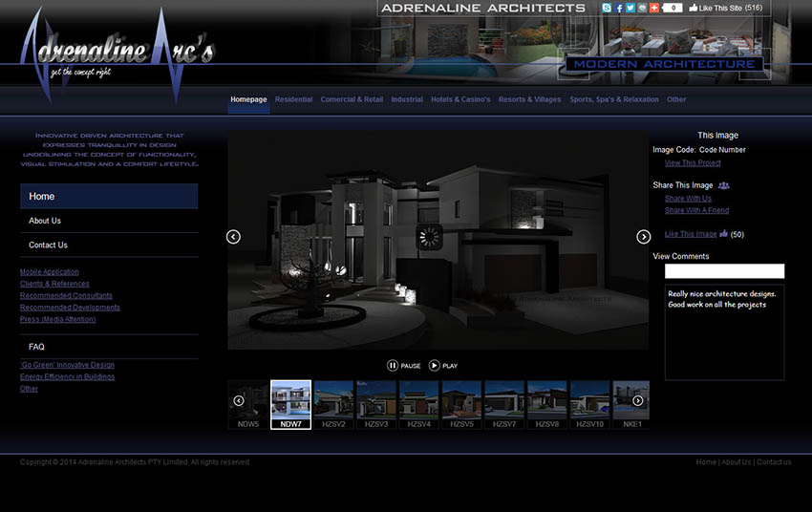Select About Us in sidebar menu
Viewport: 812px width, 512px height.
click(x=45, y=221)
